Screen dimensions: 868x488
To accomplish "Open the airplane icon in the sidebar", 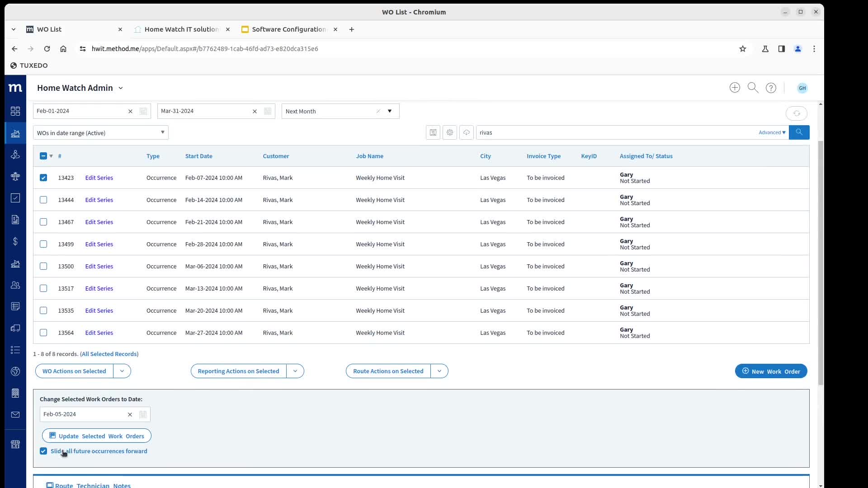I will [15, 177].
